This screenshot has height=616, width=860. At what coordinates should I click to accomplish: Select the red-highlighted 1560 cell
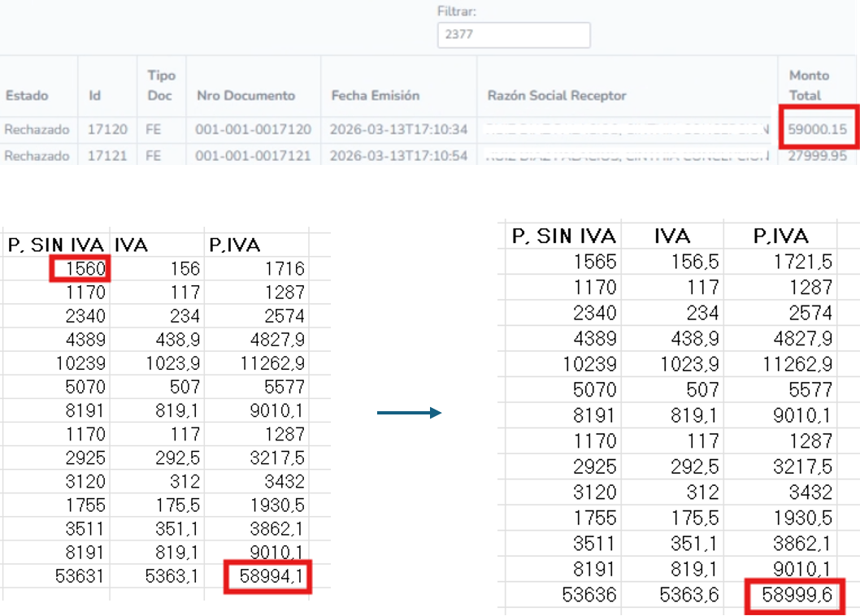(80, 269)
